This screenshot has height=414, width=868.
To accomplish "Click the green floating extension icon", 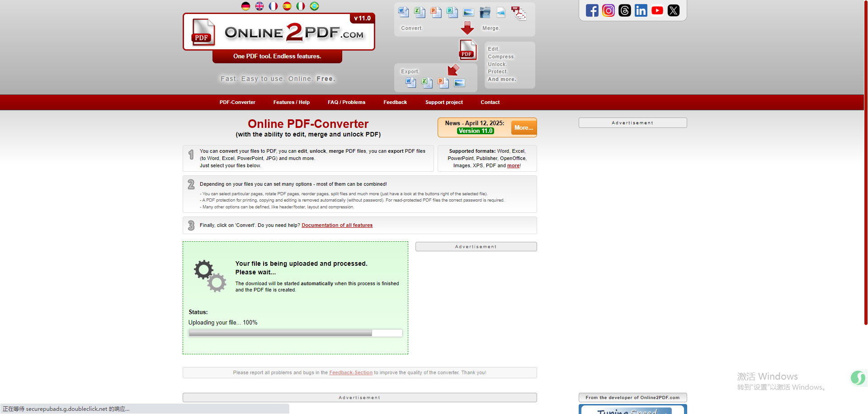I will (x=858, y=378).
